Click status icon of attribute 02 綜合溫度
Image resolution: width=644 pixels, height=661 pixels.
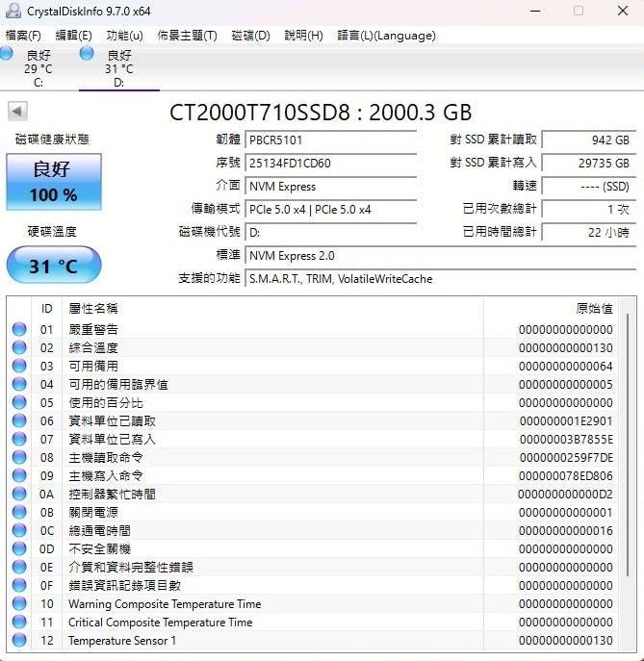pos(19,347)
